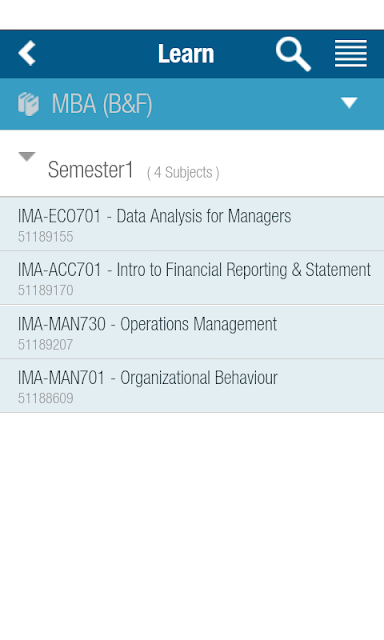Open IMA-ECO701 Data Analysis for Managers
The width and height of the screenshot is (384, 640).
(x=192, y=224)
